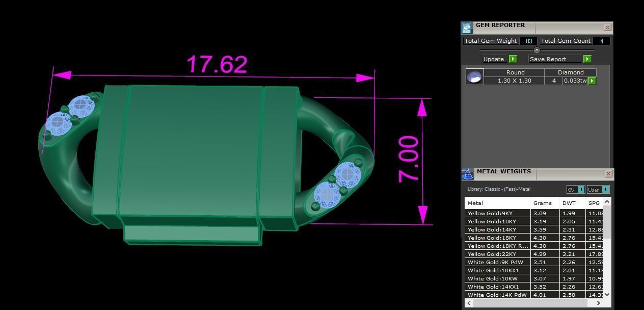Click the Total Gem Count value field
The image size is (644, 310).
click(602, 41)
